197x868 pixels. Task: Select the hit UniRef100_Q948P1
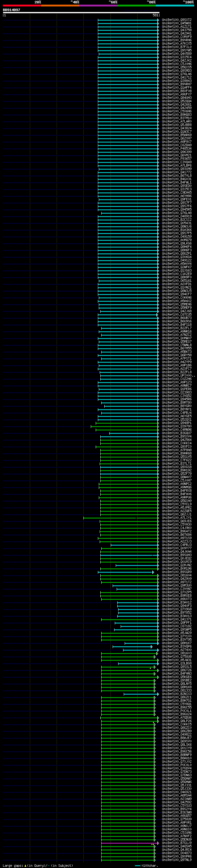coord(176,422)
